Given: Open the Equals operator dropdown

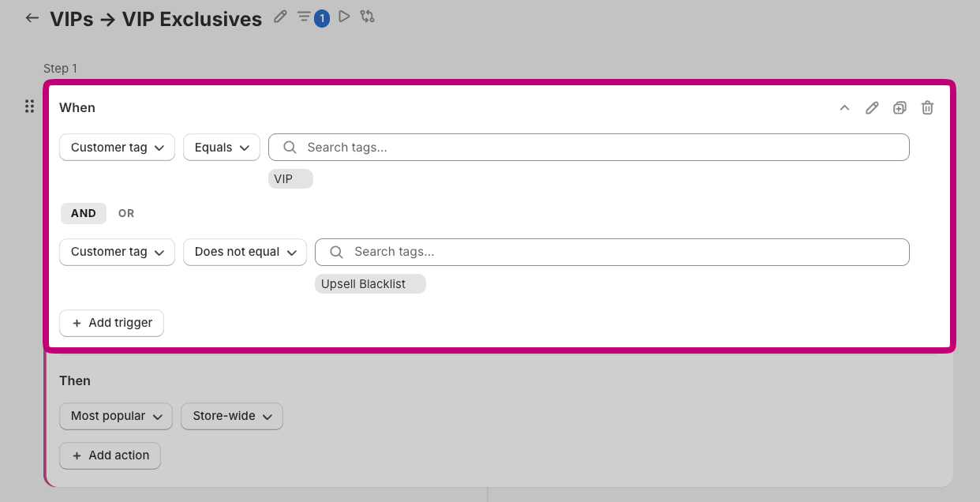Looking at the screenshot, I should tap(222, 148).
